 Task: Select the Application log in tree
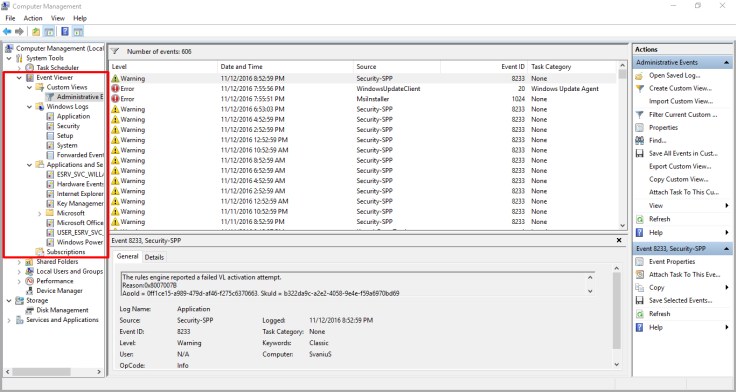(x=73, y=116)
